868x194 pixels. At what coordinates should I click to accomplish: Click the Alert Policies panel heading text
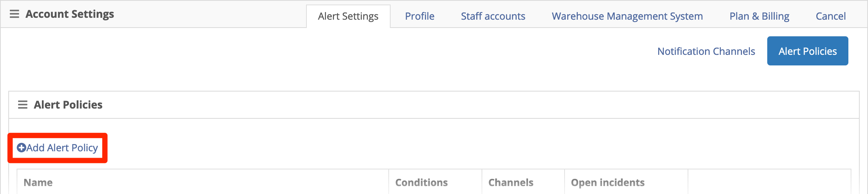pos(68,105)
